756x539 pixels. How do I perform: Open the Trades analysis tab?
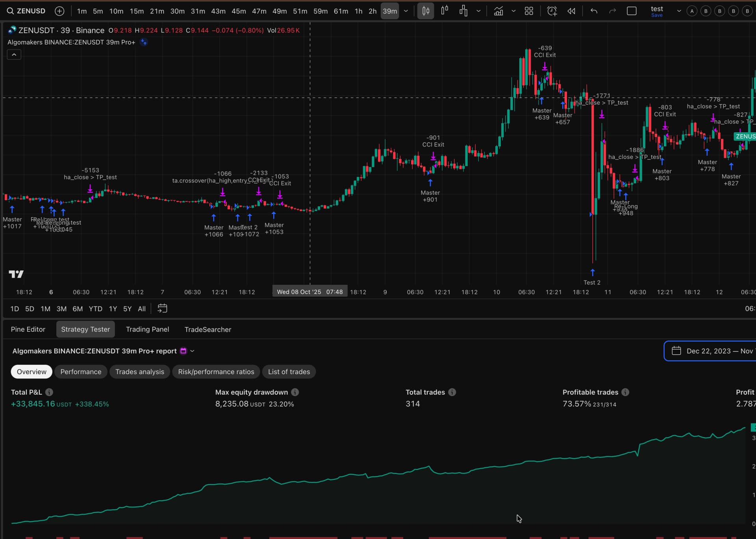click(140, 371)
